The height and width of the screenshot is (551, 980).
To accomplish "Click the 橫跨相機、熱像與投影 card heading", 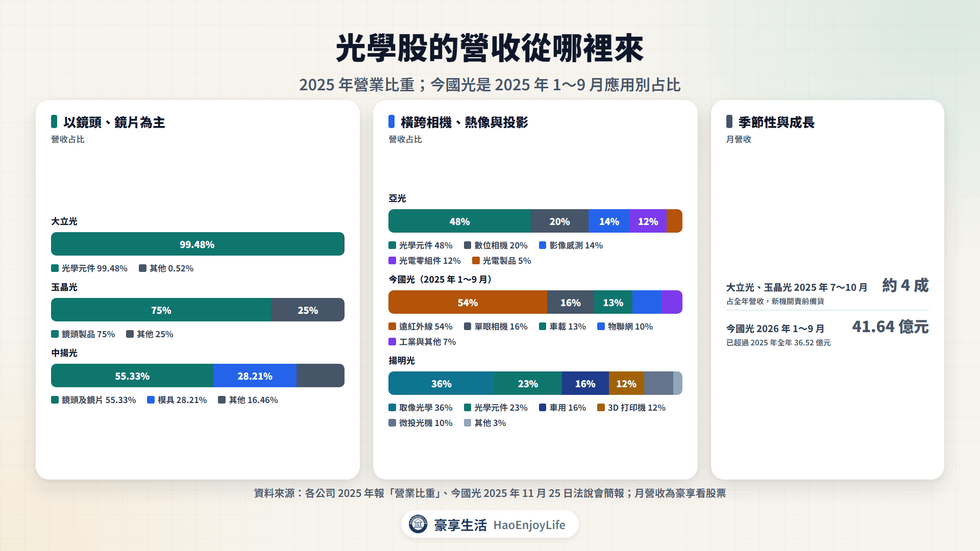I will [464, 122].
